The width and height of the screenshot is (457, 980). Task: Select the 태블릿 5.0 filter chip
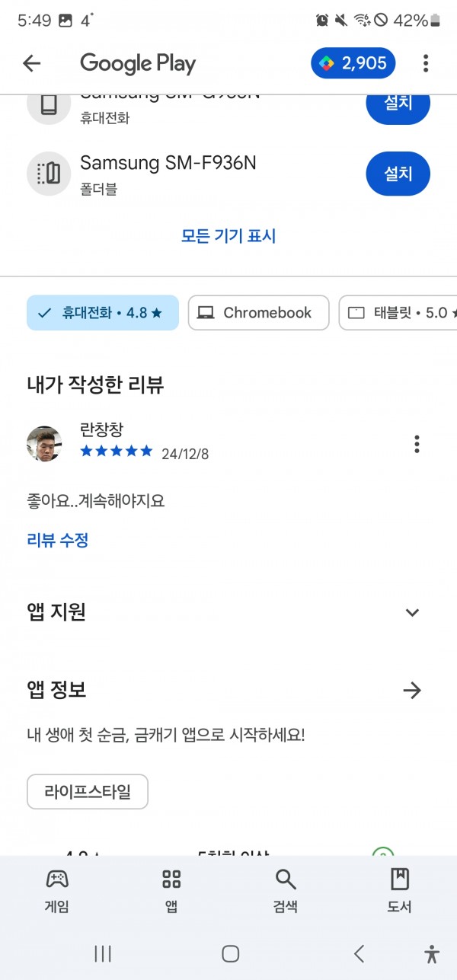coord(398,313)
